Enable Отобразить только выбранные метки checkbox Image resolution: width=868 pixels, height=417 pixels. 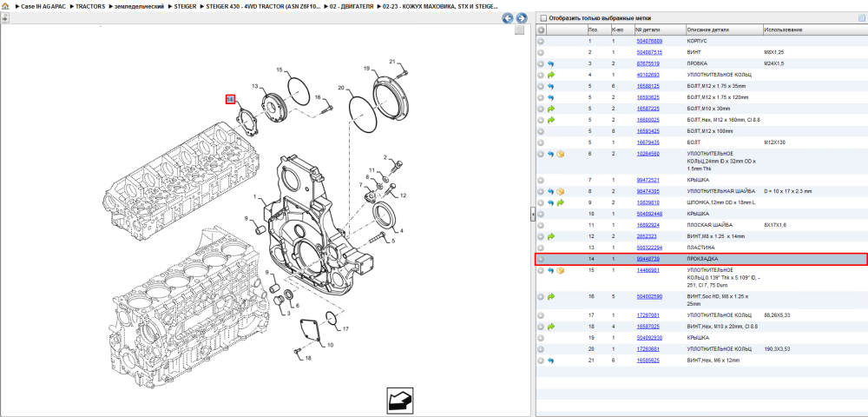(543, 17)
